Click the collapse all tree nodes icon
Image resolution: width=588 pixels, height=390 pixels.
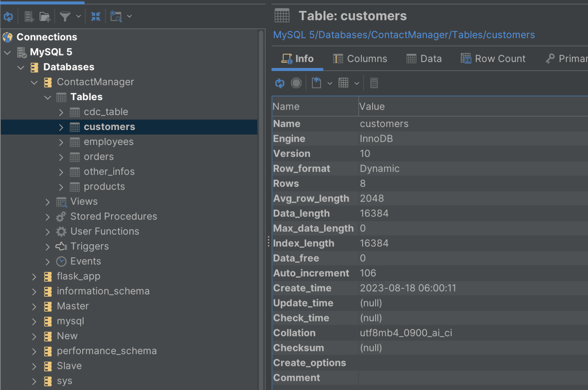[96, 16]
